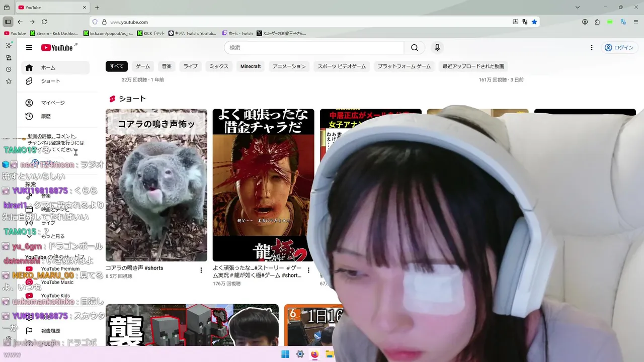Select the すべて filter chip
The width and height of the screenshot is (644, 362).
pos(117,66)
